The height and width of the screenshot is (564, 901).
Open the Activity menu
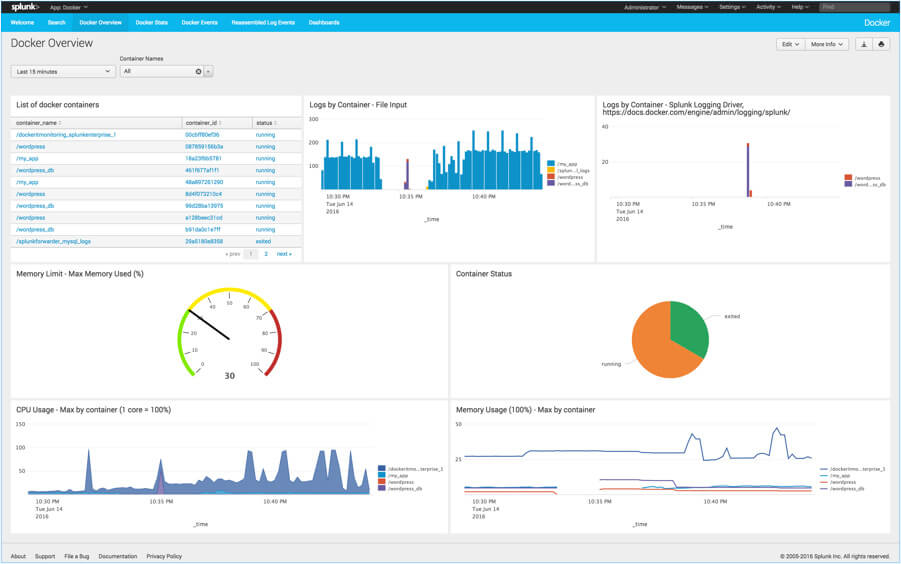pos(768,7)
